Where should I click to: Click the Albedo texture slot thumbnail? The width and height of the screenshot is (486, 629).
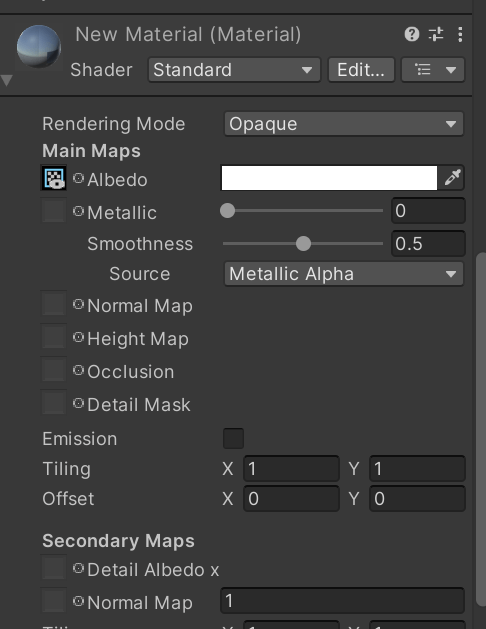[x=54, y=178]
